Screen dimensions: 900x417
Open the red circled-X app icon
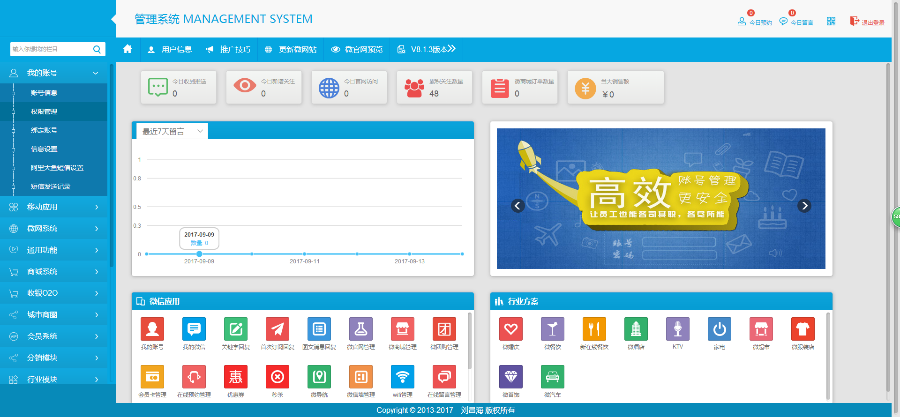[x=277, y=377]
